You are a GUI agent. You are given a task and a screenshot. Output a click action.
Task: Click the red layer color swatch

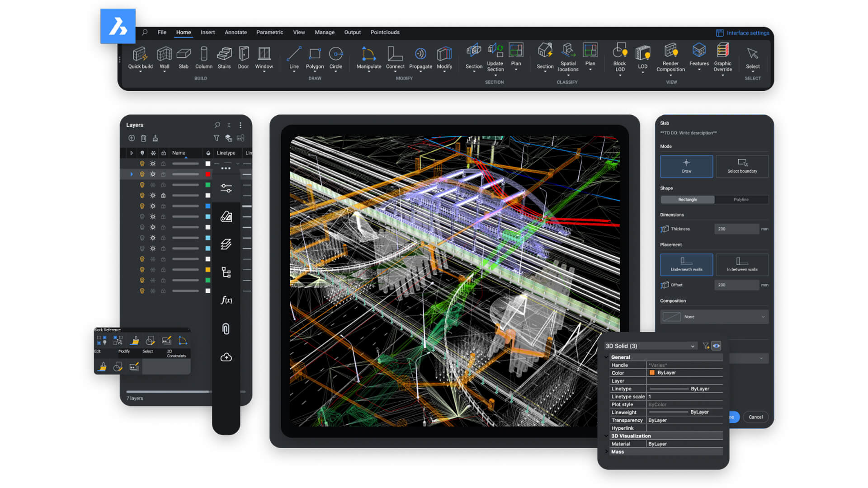click(x=208, y=174)
